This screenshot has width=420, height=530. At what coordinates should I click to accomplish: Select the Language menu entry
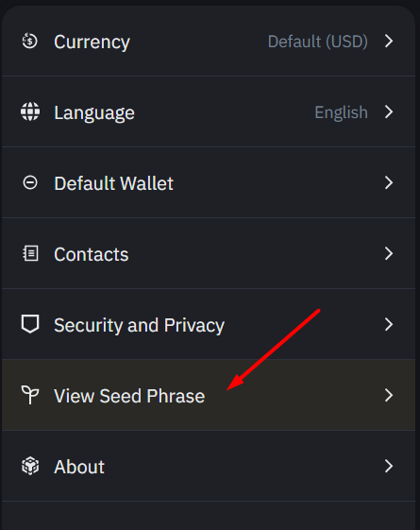tap(209, 111)
